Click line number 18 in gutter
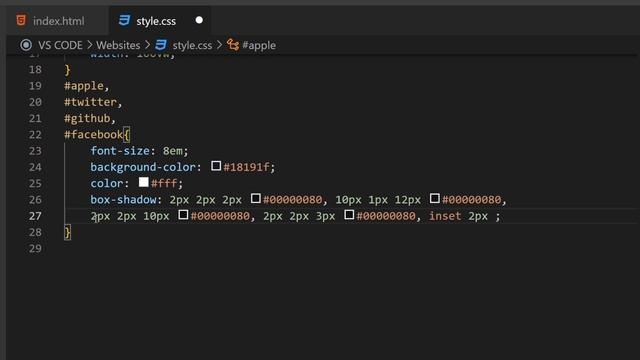Image resolution: width=640 pixels, height=360 pixels. pyautogui.click(x=35, y=70)
